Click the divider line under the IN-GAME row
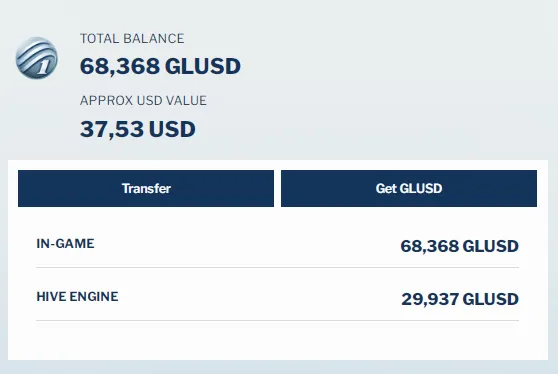 [278, 267]
